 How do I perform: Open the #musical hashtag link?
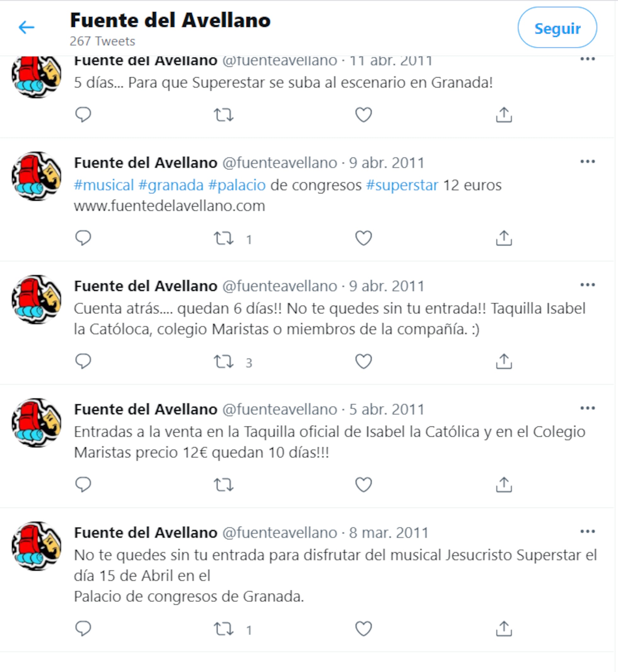pos(104,185)
